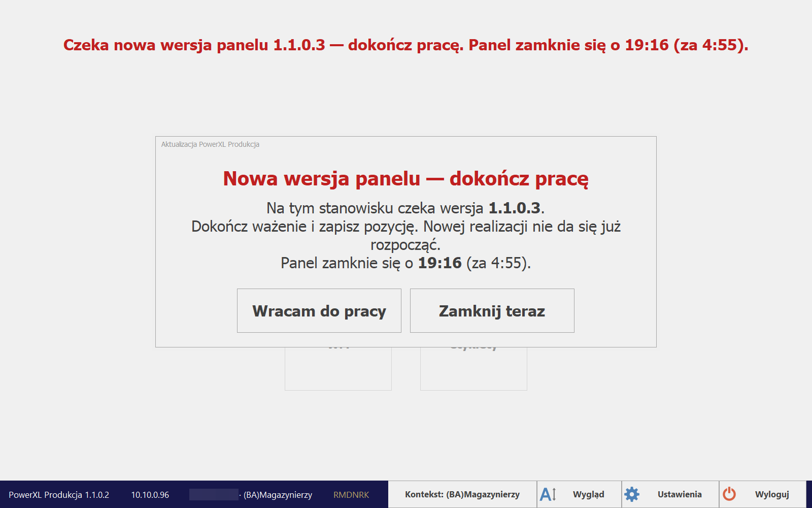Click 'Kontekst: (BA)Magazynierzy' in the bottom bar
The image size is (812, 508).
(x=462, y=494)
